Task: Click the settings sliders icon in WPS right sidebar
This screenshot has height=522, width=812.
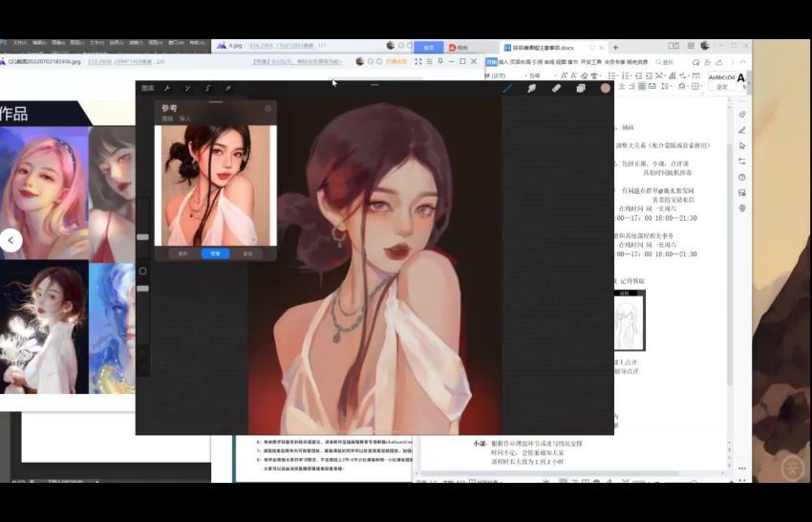Action: click(x=742, y=162)
